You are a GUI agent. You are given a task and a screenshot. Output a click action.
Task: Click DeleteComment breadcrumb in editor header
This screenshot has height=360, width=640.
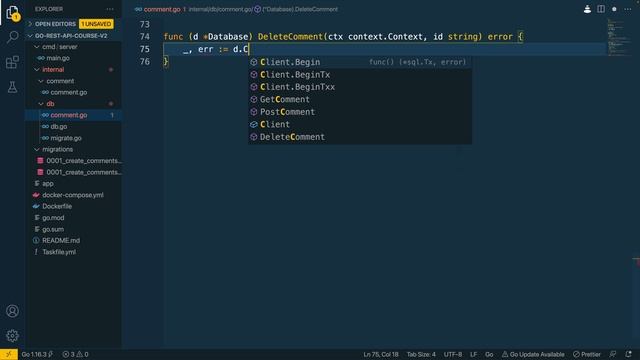300,9
